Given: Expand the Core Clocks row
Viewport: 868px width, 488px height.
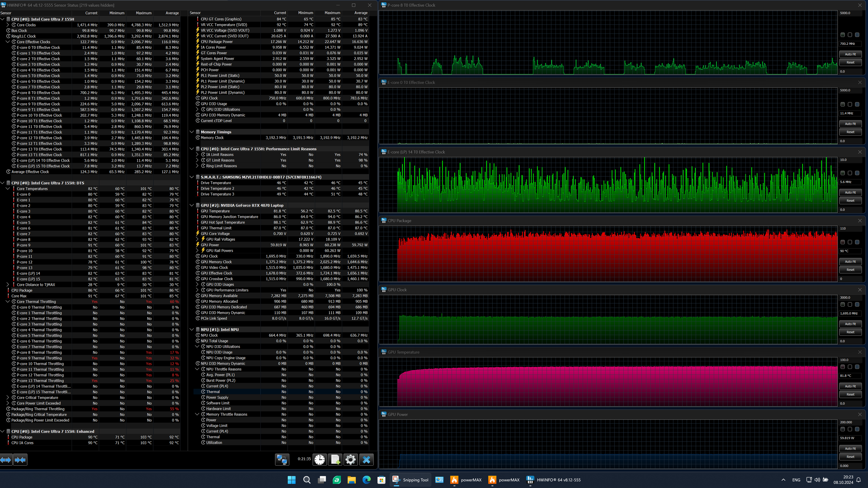Looking at the screenshot, I should coord(8,25).
